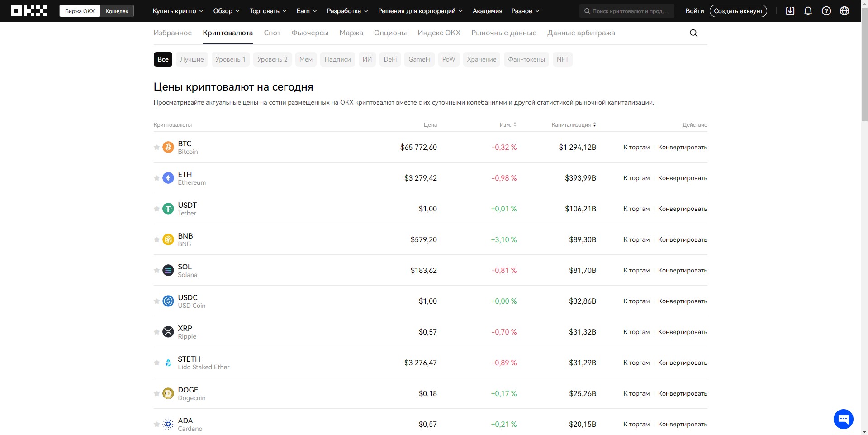Expand the Earn menu

pyautogui.click(x=307, y=11)
